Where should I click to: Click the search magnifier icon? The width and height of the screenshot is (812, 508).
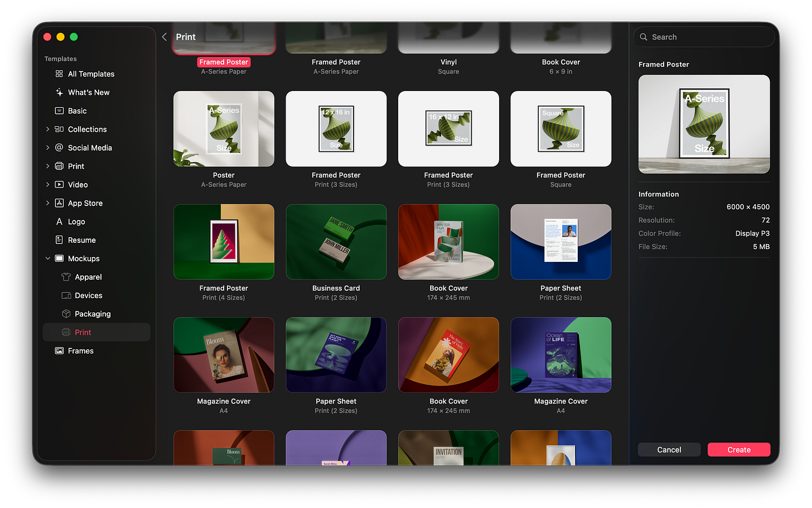(x=644, y=37)
